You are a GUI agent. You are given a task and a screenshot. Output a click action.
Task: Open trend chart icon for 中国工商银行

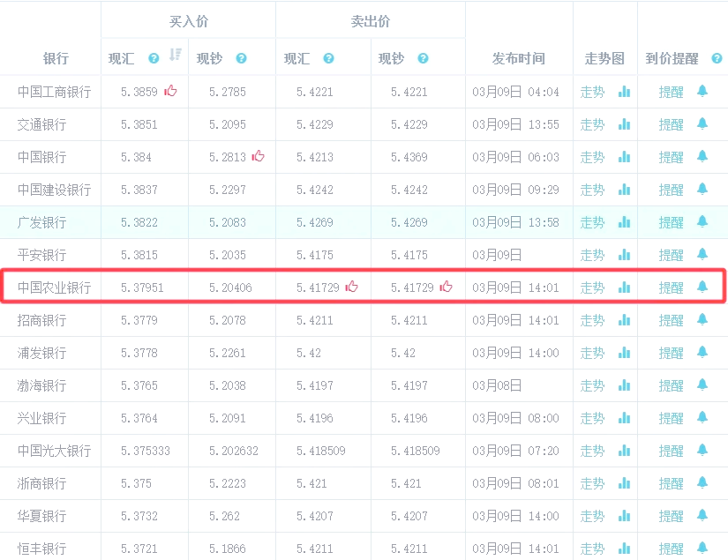(625, 92)
